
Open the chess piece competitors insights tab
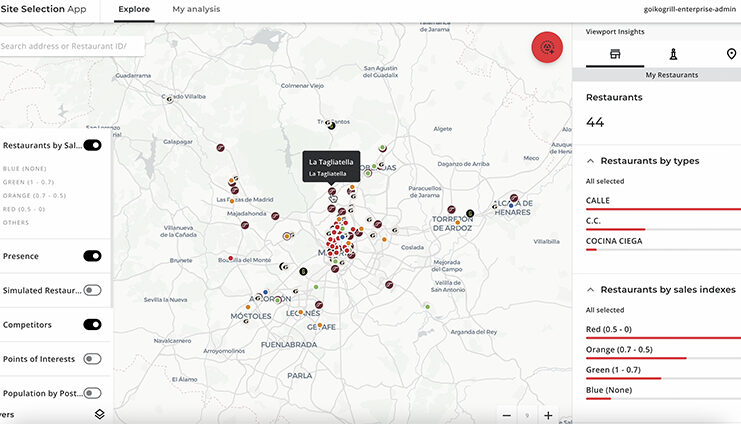point(673,54)
